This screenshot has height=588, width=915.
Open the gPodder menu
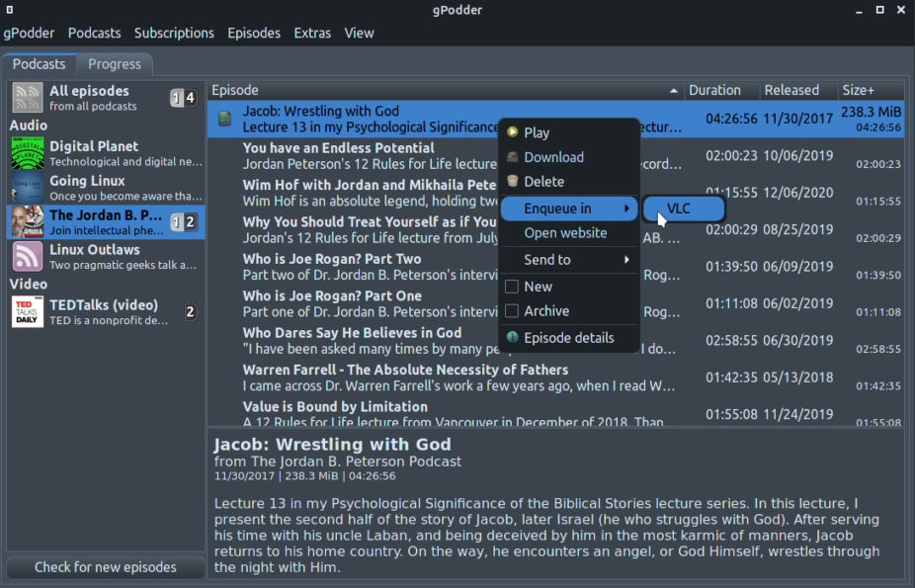(x=29, y=34)
